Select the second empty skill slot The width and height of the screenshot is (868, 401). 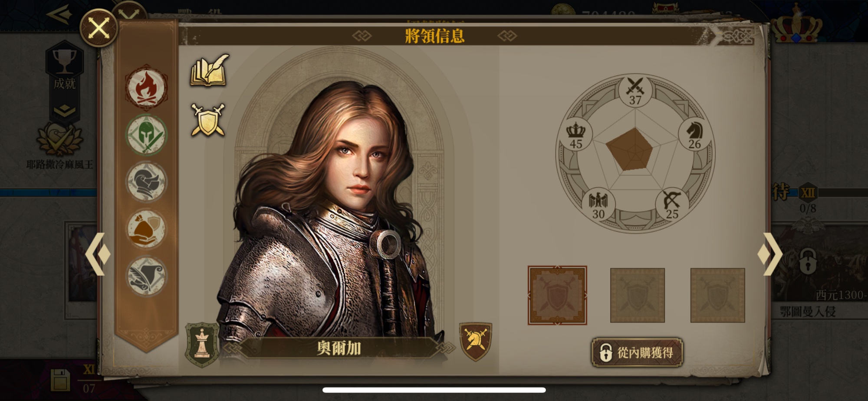(x=638, y=295)
